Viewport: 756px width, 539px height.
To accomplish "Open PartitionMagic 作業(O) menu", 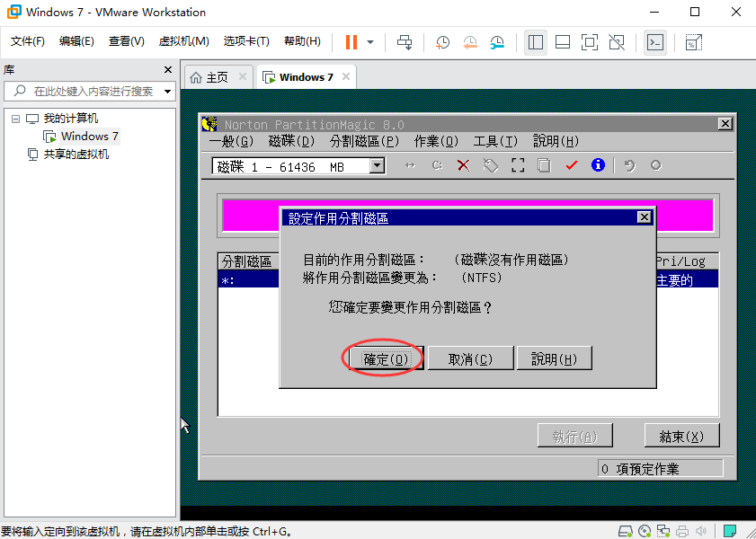I will click(436, 141).
